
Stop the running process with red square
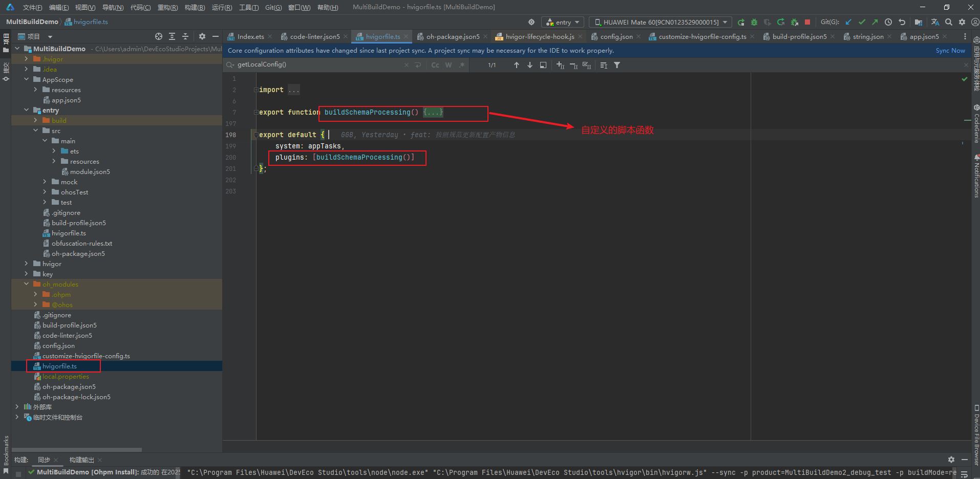807,22
